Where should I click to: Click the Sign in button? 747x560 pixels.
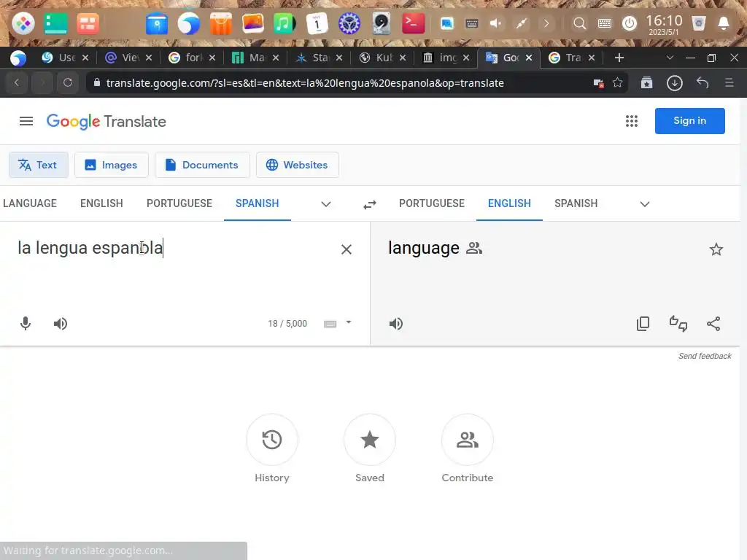tap(689, 121)
